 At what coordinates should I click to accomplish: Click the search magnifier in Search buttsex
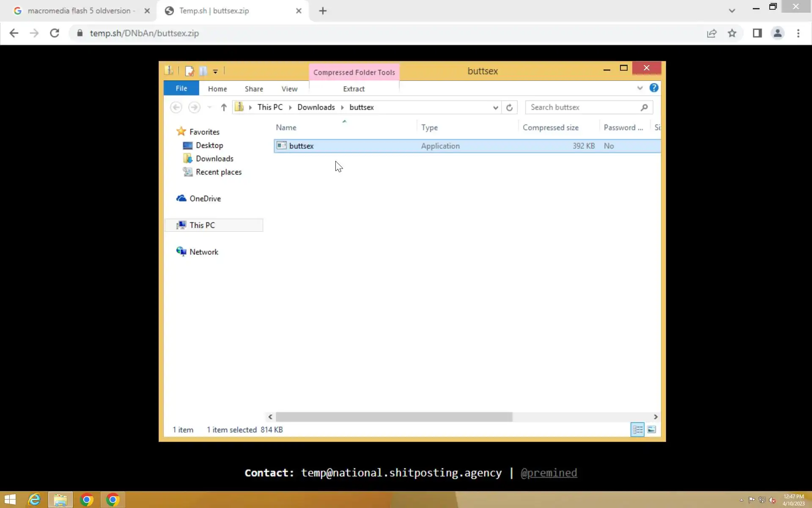pos(644,108)
